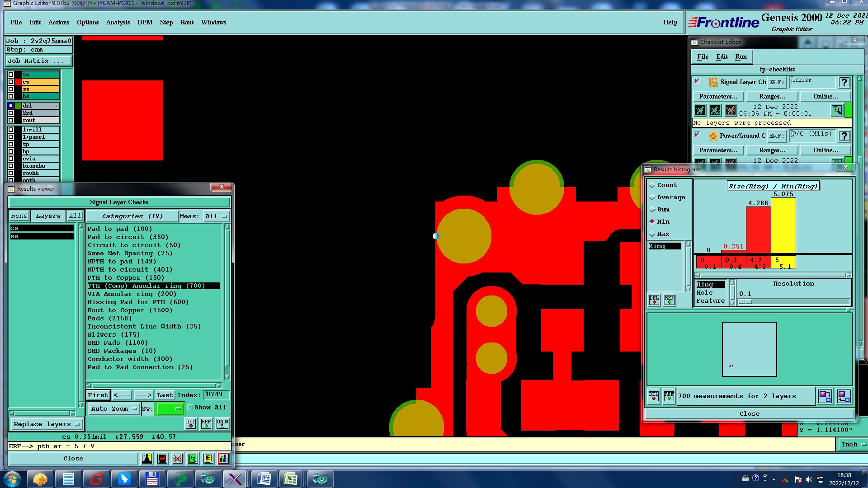The image size is (868, 488).
Task: Select Sum radio in Results histogram
Action: 652,210
